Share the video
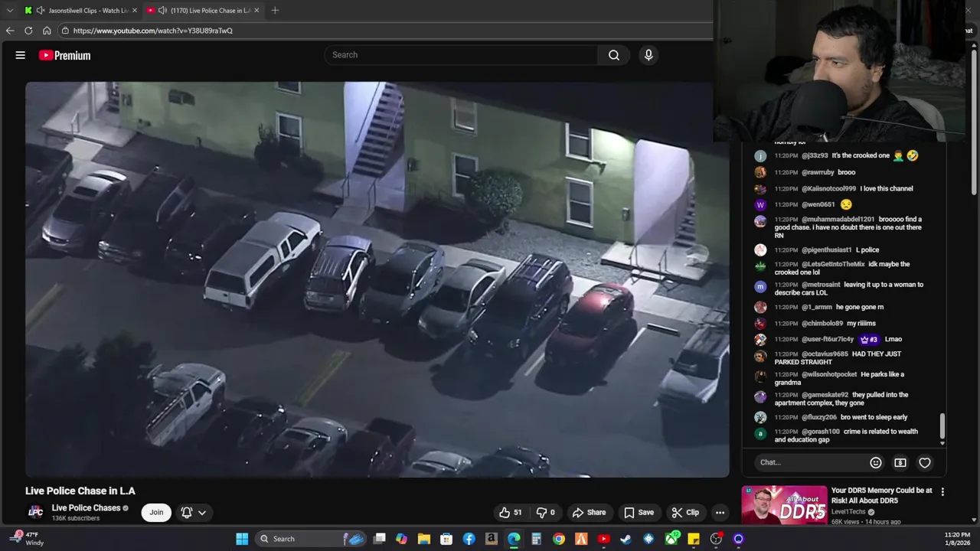Viewport: 980px width, 551px height. pyautogui.click(x=589, y=513)
